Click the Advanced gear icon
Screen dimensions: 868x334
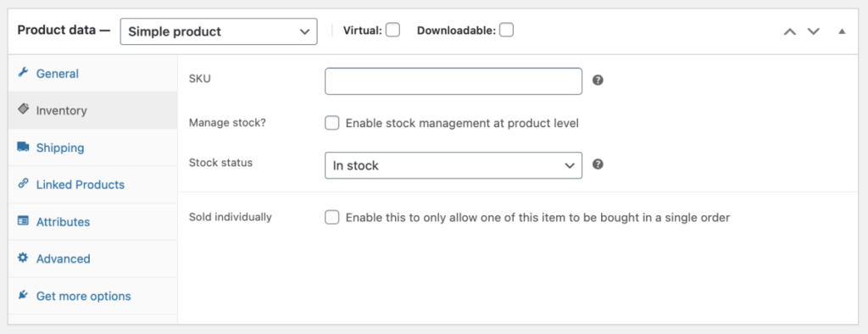pyautogui.click(x=23, y=258)
